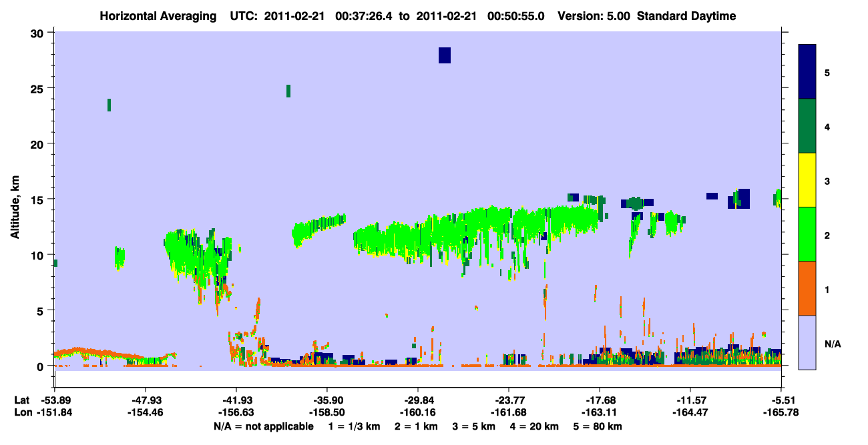
Task: Click latitude value -17.68
Action: 600,400
